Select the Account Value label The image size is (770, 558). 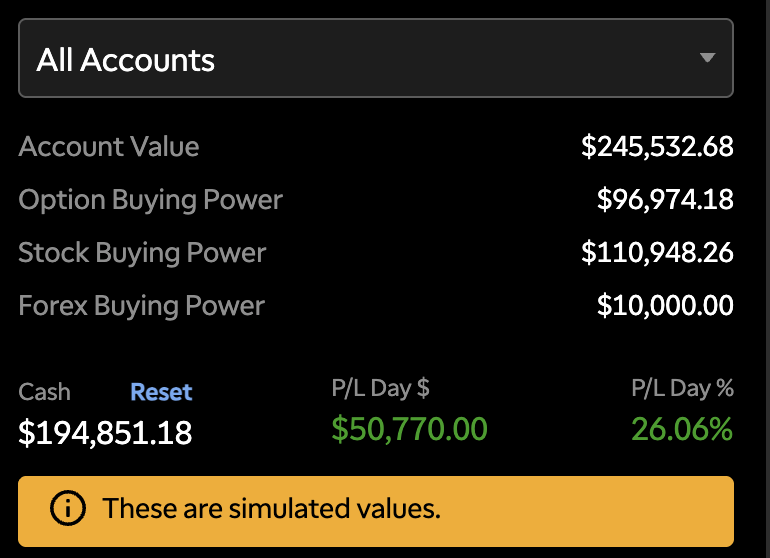pos(109,147)
